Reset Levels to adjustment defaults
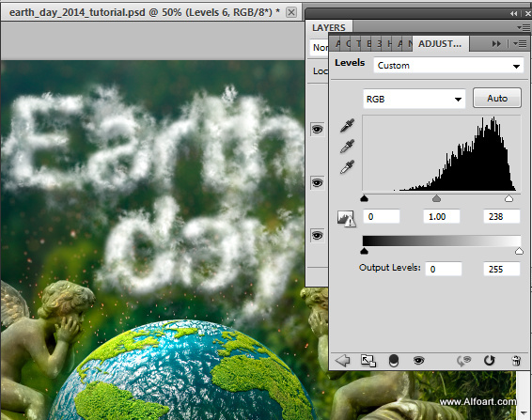Screen dimensions: 532x420 tap(490, 360)
